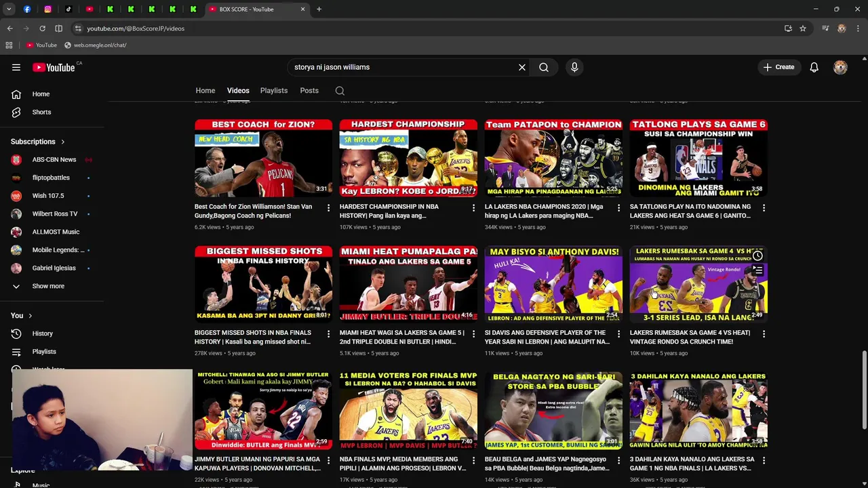Viewport: 868px width, 488px height.
Task: Open the Facebook pinned tab
Action: click(x=27, y=9)
